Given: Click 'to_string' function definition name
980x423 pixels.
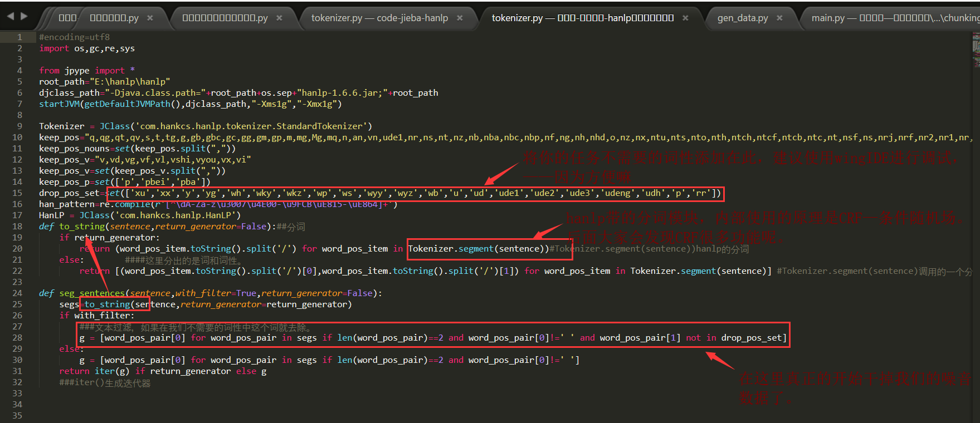Looking at the screenshot, I should (82, 226).
